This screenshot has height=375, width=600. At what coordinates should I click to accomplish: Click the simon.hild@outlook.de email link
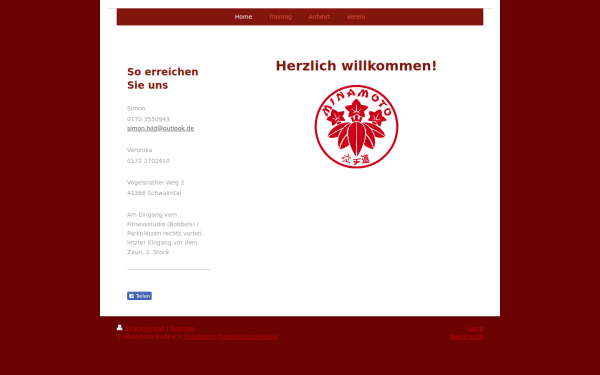[160, 129]
